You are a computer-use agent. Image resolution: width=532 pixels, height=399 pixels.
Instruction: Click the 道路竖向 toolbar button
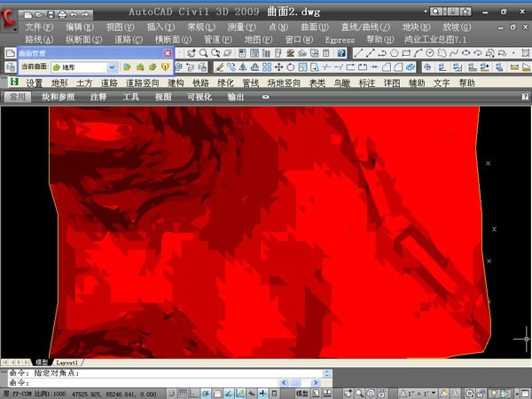click(x=143, y=82)
